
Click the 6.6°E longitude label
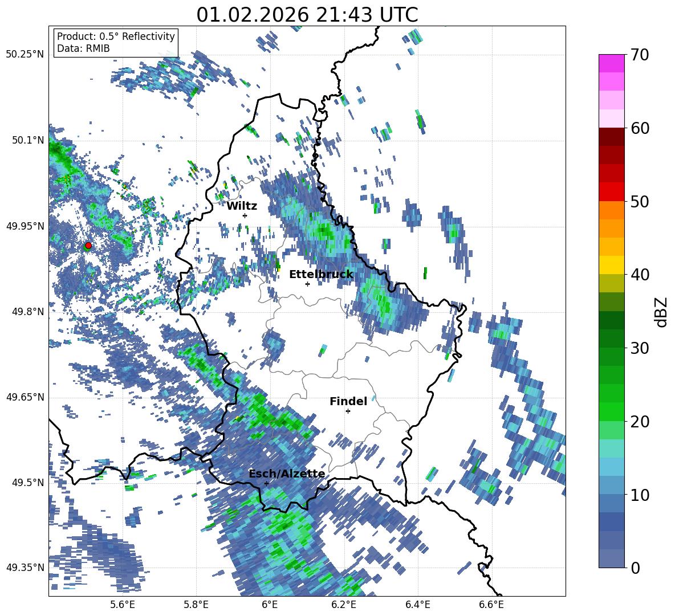[x=491, y=605]
